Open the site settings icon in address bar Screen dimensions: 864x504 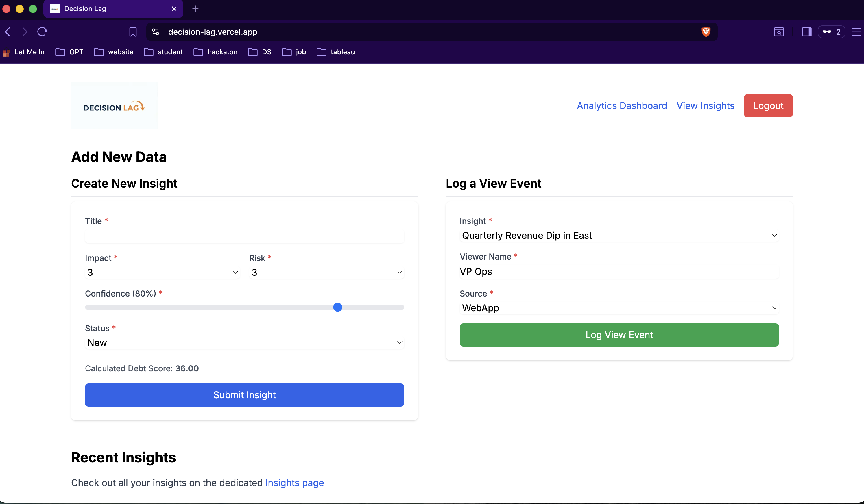pyautogui.click(x=156, y=32)
